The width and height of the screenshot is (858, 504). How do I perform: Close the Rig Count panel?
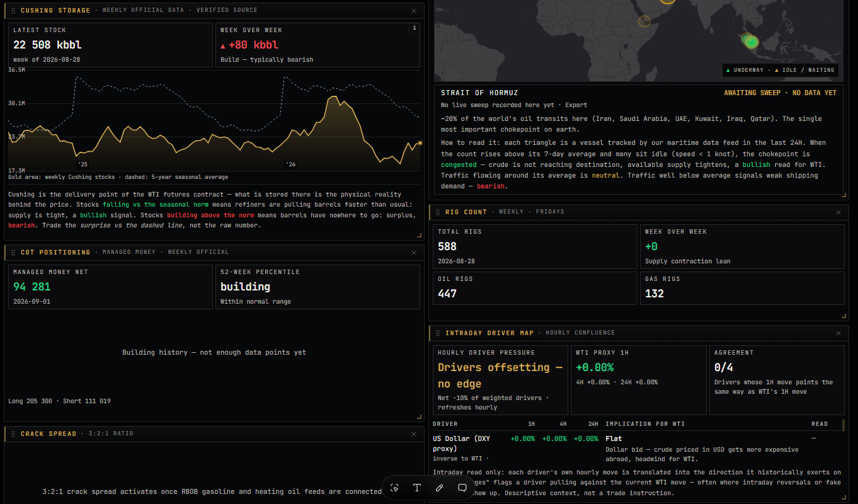(838, 212)
